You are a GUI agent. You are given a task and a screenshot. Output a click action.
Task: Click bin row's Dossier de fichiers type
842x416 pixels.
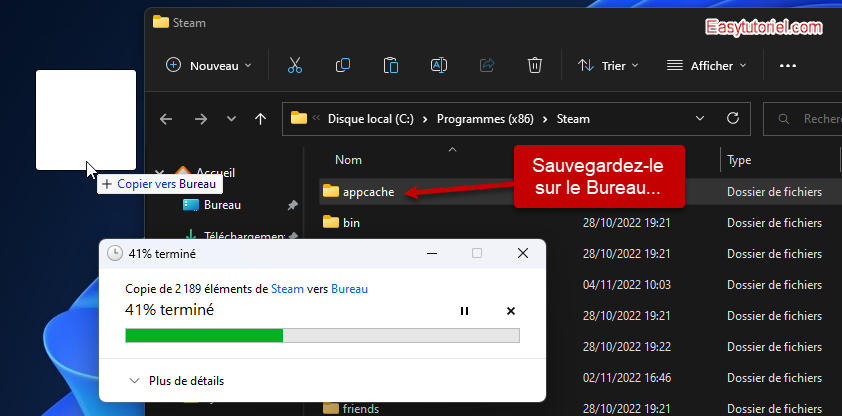(x=774, y=223)
